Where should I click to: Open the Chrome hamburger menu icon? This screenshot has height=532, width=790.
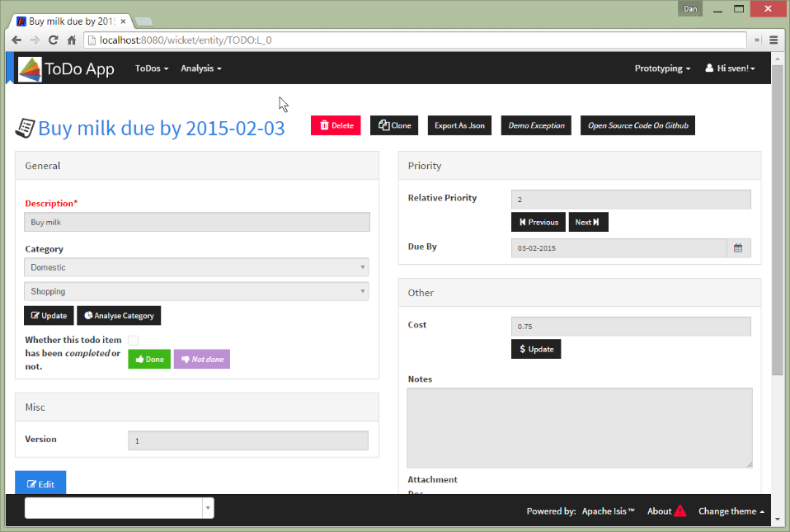[774, 40]
